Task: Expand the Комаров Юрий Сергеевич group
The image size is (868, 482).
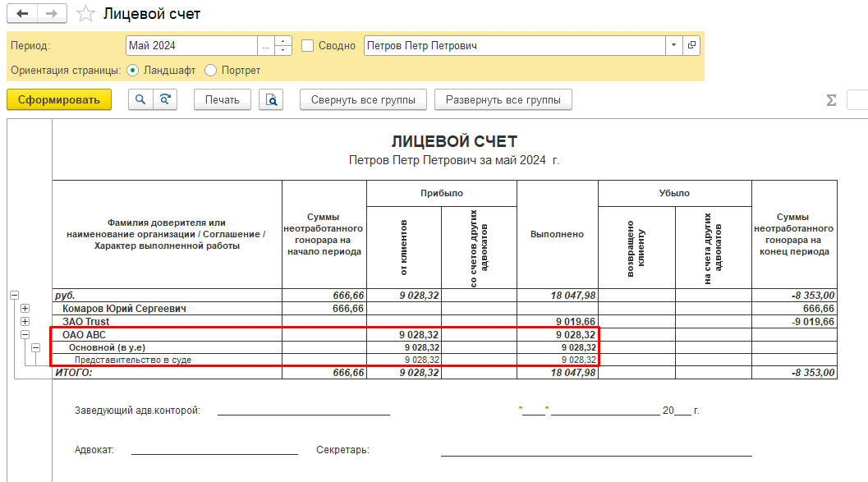Action: click(x=25, y=309)
